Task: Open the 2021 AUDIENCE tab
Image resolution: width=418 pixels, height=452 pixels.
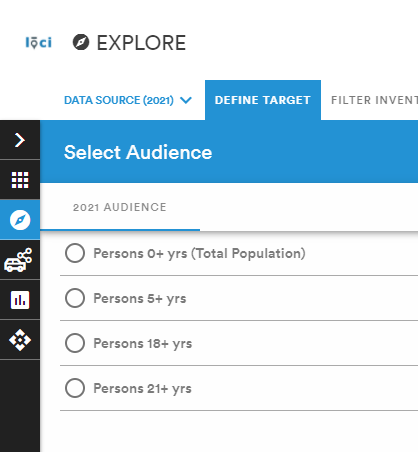Action: click(x=120, y=207)
